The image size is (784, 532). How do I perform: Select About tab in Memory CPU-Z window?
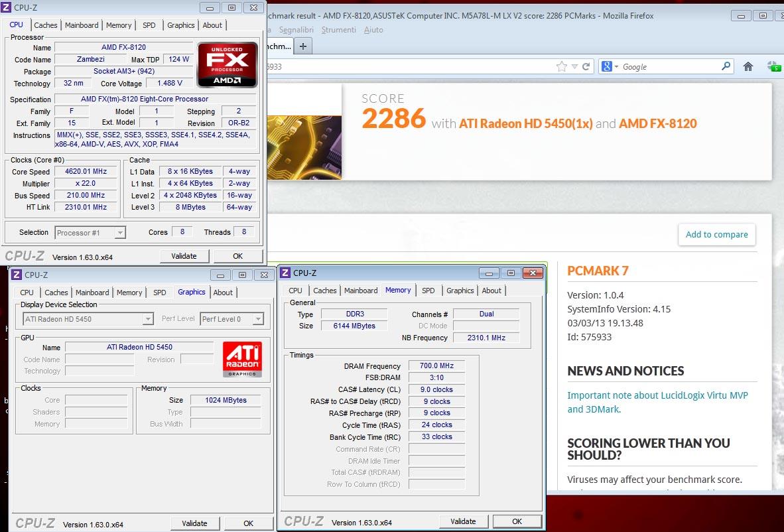click(x=491, y=291)
